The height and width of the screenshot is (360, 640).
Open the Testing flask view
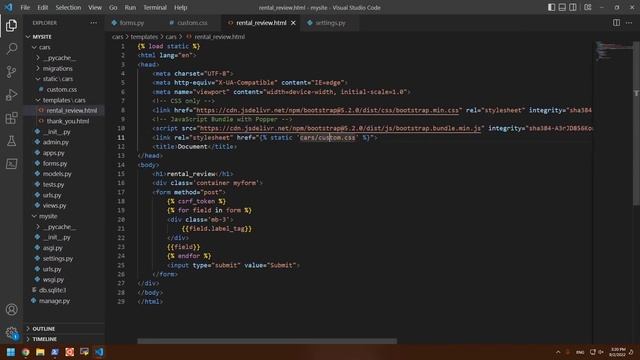[11, 141]
